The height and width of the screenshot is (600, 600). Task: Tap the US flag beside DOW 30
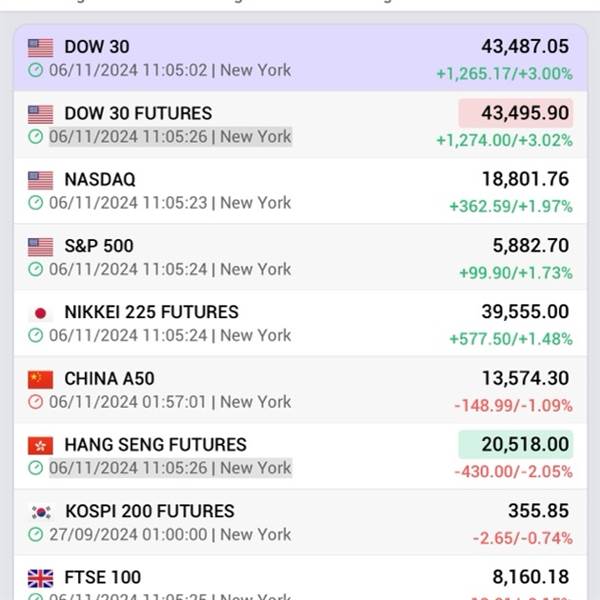pos(40,48)
